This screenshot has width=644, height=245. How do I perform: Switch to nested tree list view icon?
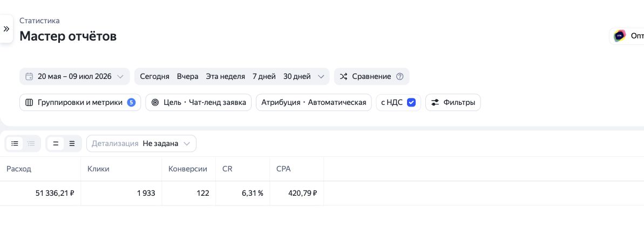coord(31,144)
